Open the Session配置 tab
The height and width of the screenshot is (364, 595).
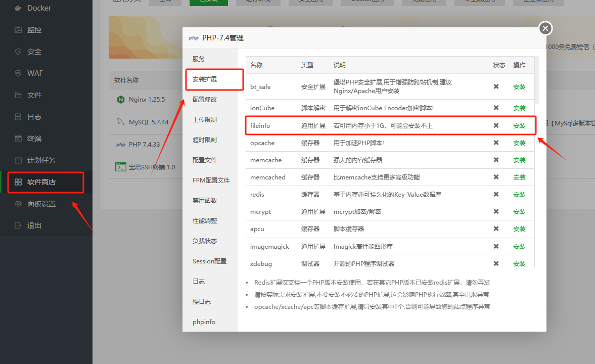(x=210, y=261)
